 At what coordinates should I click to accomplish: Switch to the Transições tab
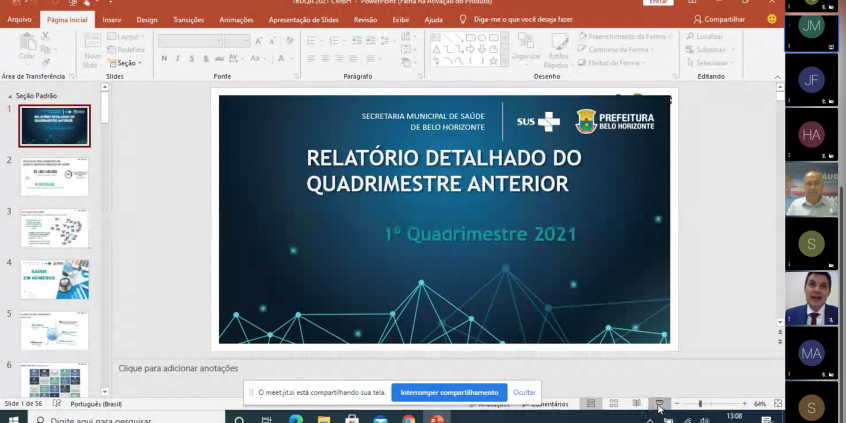[x=188, y=19]
